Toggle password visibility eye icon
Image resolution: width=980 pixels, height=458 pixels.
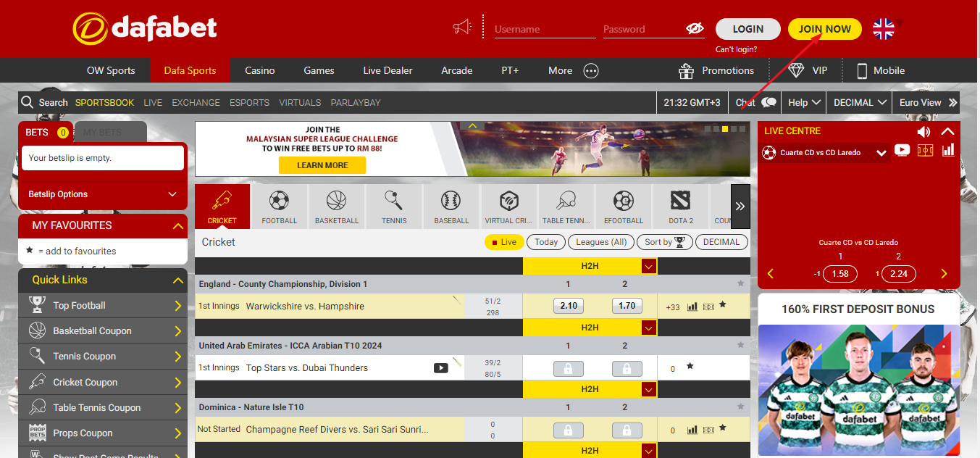(695, 29)
